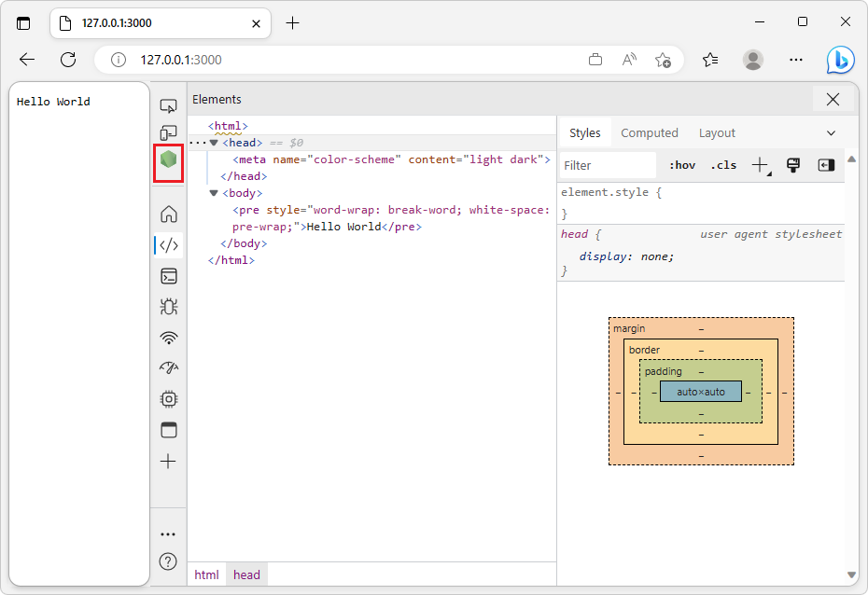View site information icon
The height and width of the screenshot is (595, 868).
[x=118, y=60]
